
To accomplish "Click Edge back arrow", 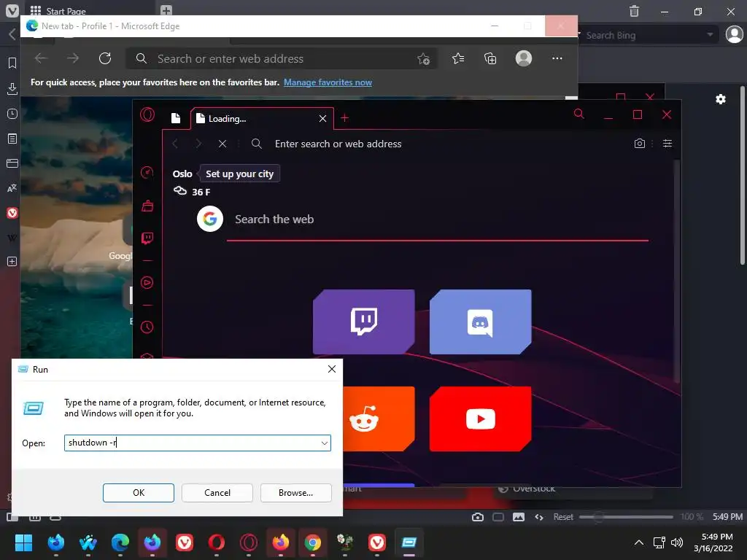I will point(41,58).
